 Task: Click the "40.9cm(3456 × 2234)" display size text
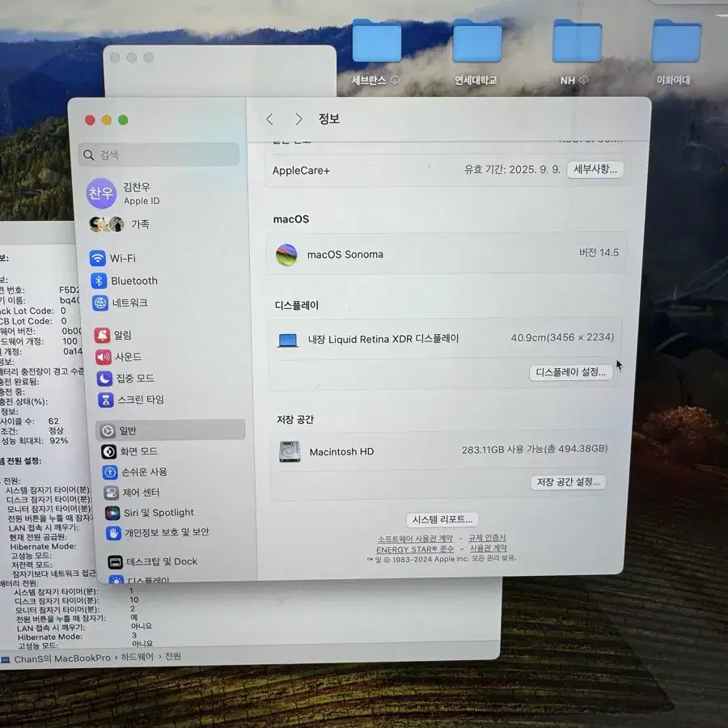562,337
